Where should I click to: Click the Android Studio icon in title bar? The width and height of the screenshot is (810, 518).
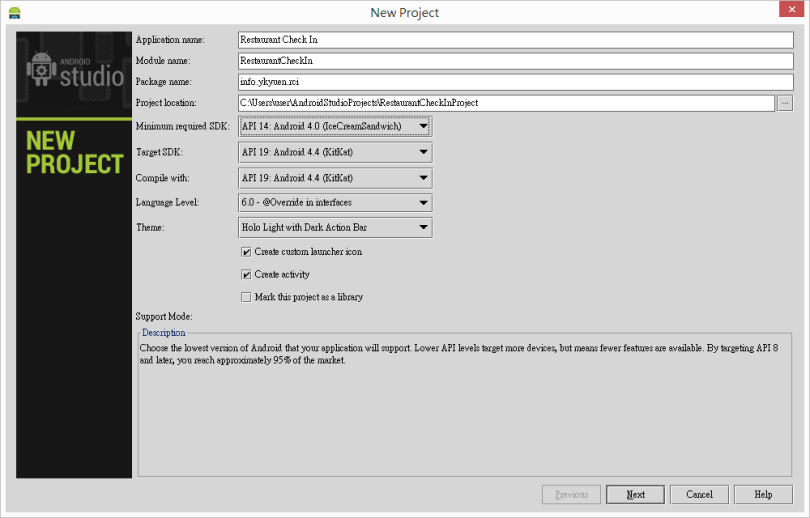pos(14,13)
